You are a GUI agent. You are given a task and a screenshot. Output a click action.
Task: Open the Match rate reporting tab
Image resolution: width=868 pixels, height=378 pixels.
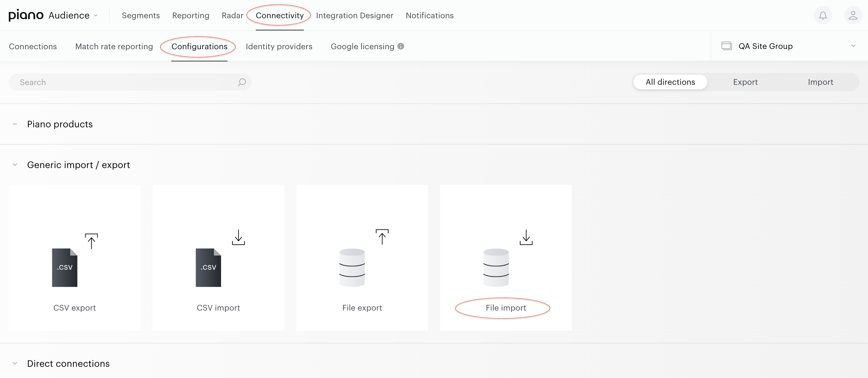click(x=114, y=46)
